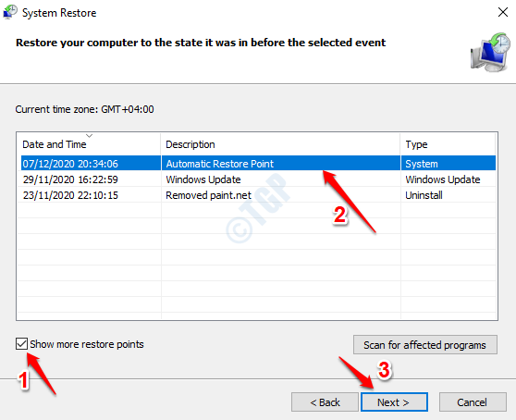Click the computer and clock restore graphic

point(490,53)
